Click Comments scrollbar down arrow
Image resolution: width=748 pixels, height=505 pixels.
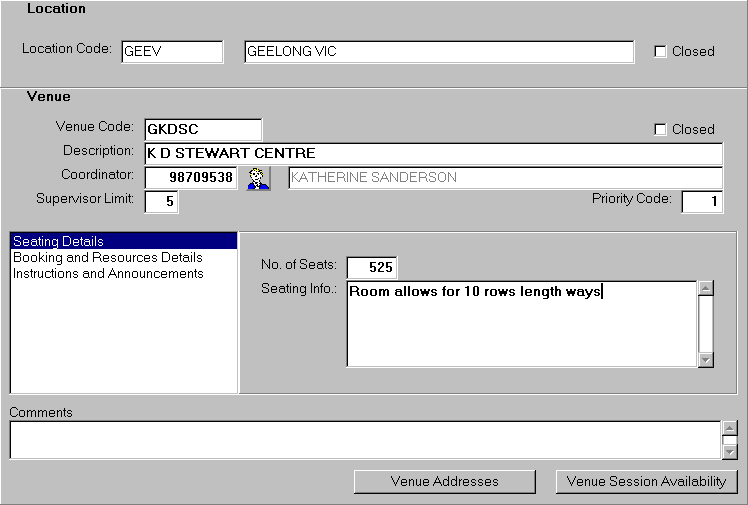[730, 451]
